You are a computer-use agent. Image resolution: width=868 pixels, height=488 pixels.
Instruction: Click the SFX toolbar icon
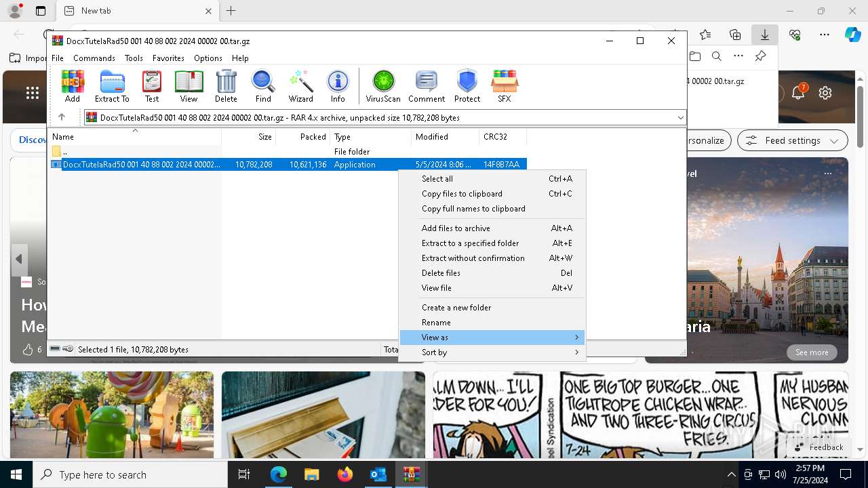tap(504, 86)
